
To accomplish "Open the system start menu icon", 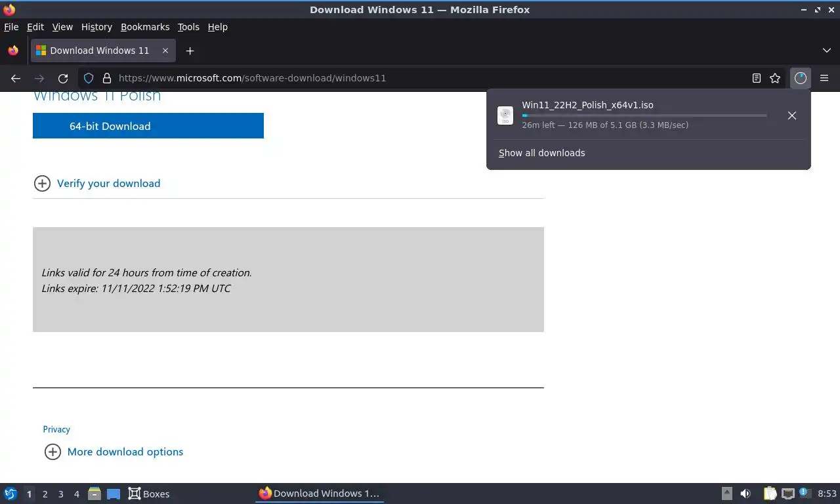I will pos(10,493).
